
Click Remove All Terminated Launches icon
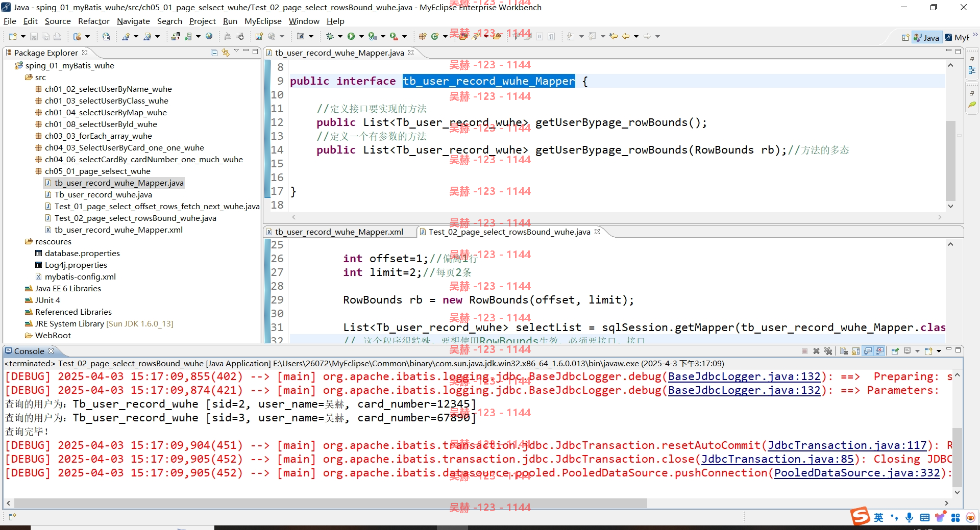828,351
